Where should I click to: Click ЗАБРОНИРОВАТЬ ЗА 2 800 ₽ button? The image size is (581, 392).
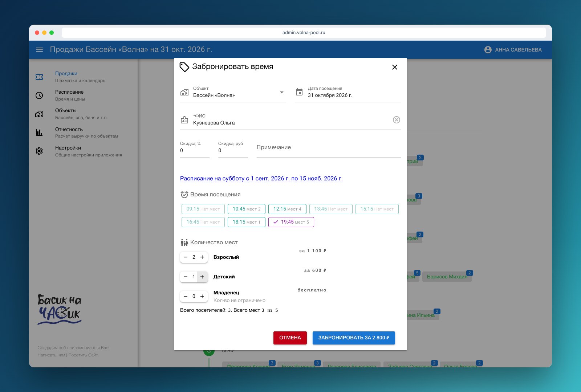[354, 338]
